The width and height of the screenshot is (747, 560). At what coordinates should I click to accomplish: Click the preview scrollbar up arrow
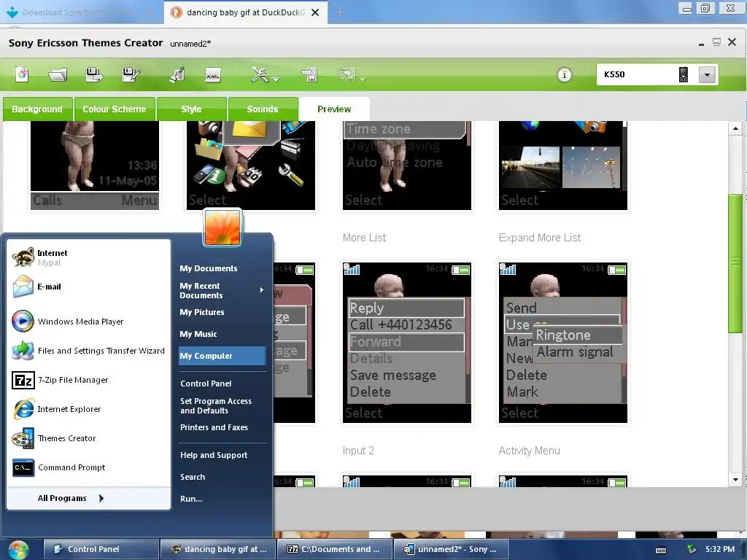[x=735, y=128]
